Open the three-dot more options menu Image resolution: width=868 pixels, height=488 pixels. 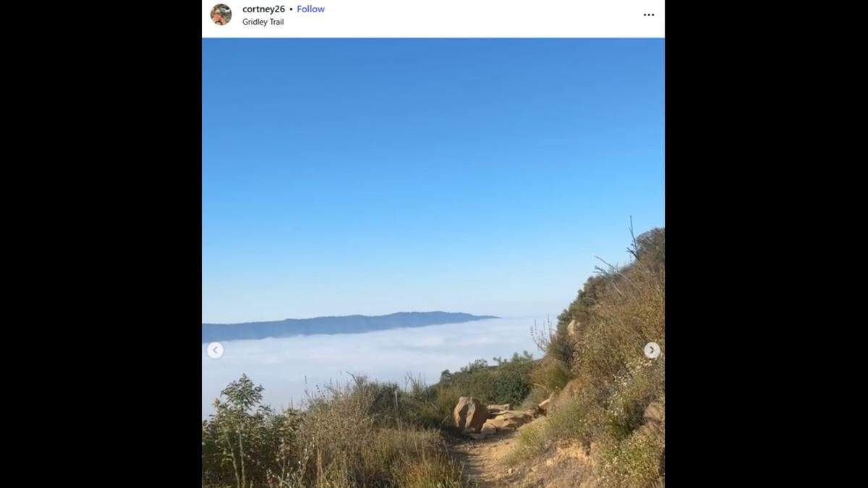coord(648,14)
